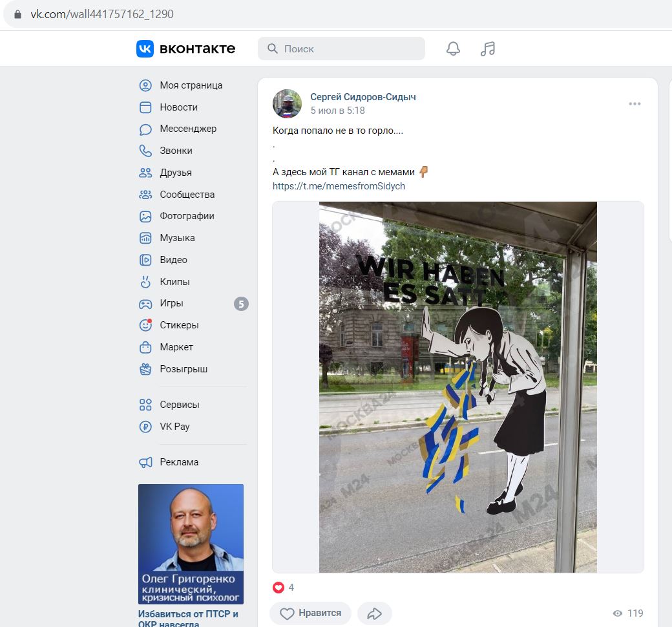The height and width of the screenshot is (627, 672).
Task: Open Мессенджер section
Action: (188, 129)
